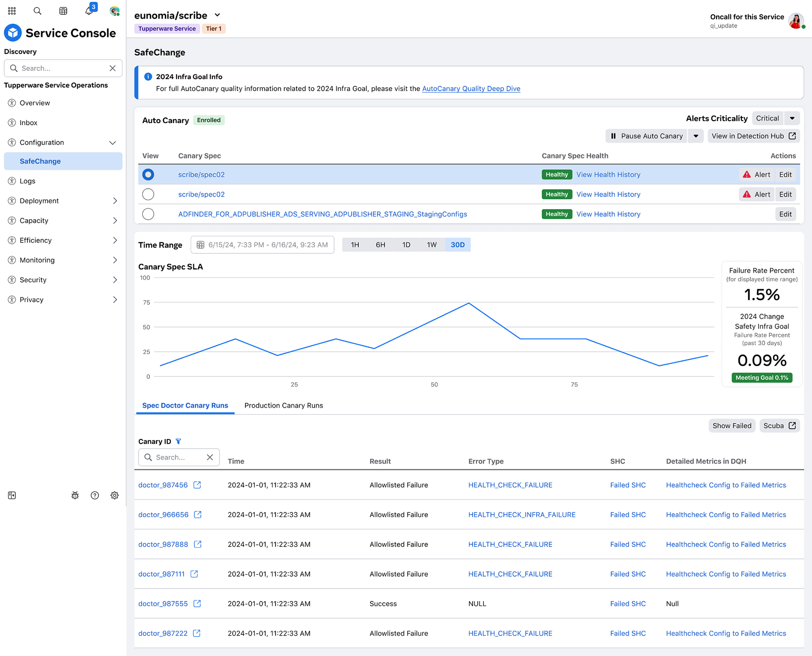
Task: Select the first scribe/spec02 radio button
Action: 148,174
